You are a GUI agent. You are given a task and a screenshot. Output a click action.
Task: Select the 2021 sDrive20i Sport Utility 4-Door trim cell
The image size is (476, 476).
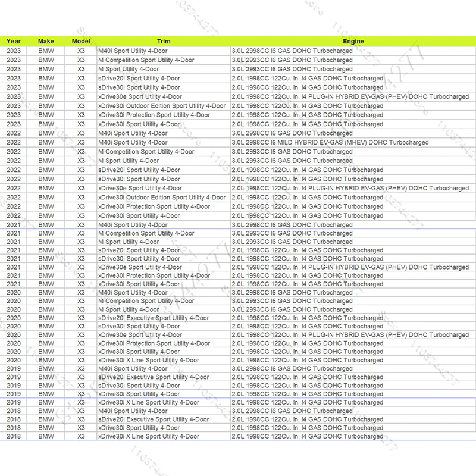(164, 250)
